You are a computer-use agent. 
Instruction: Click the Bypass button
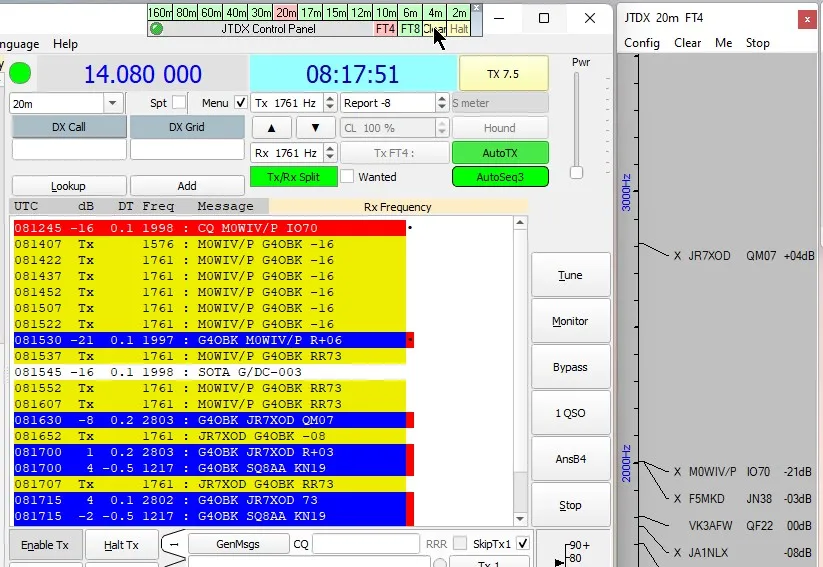pos(571,367)
